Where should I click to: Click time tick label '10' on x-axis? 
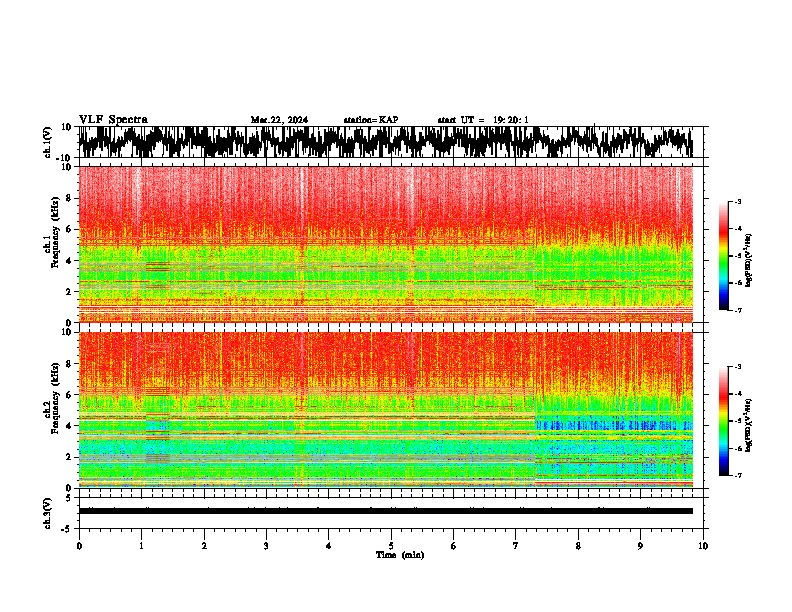pyautogui.click(x=703, y=546)
